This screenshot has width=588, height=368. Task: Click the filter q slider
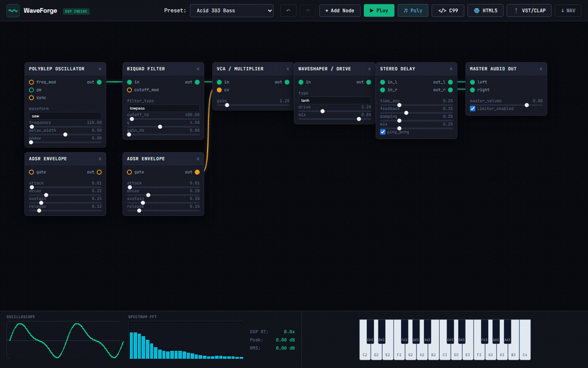click(163, 127)
